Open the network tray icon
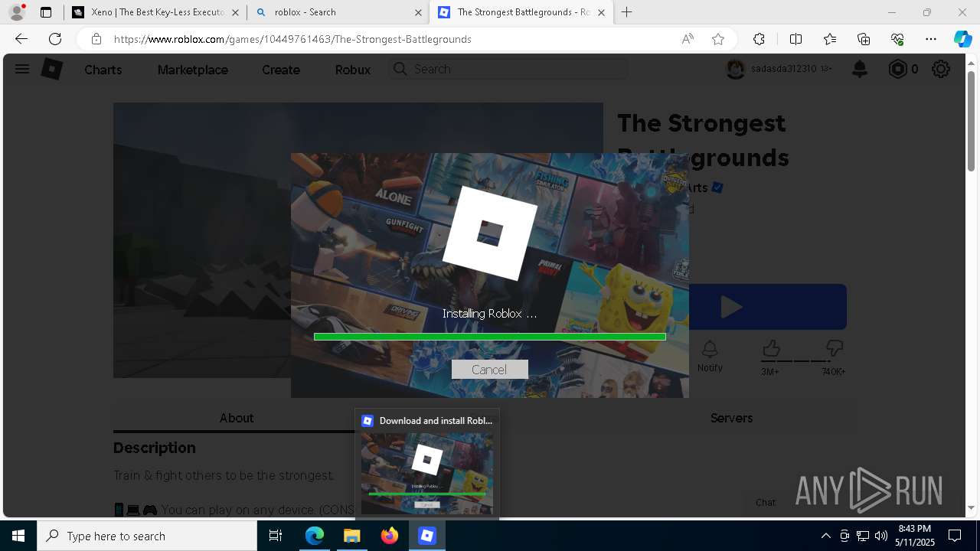The width and height of the screenshot is (980, 551). click(862, 536)
